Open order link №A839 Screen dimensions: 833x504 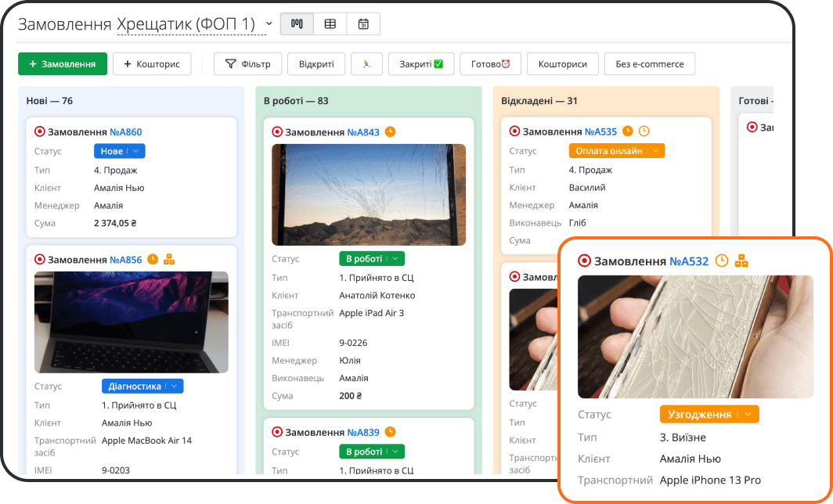363,432
